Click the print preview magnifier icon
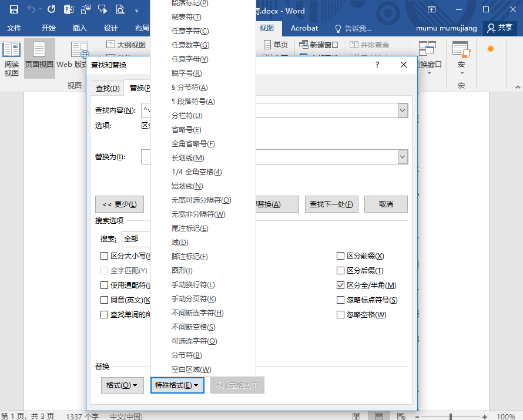 coord(120,9)
